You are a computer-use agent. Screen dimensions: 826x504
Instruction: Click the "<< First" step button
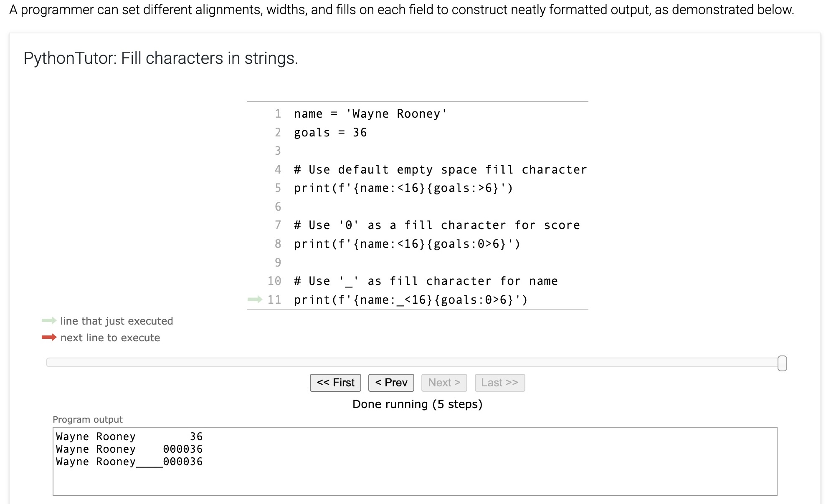click(x=335, y=383)
